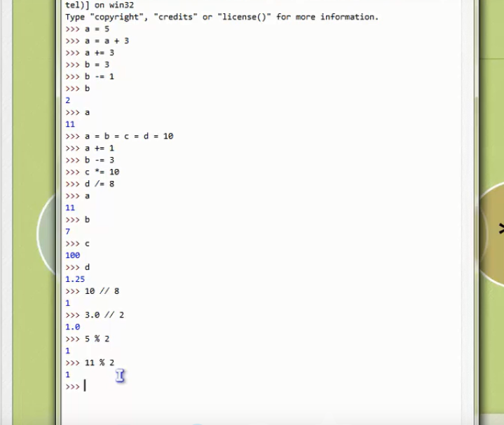Click the "Type copyright, credits" information line

[222, 17]
